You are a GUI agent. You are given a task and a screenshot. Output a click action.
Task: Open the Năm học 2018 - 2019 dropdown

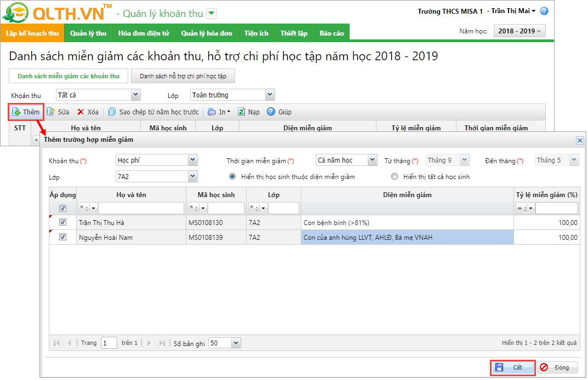coord(520,31)
